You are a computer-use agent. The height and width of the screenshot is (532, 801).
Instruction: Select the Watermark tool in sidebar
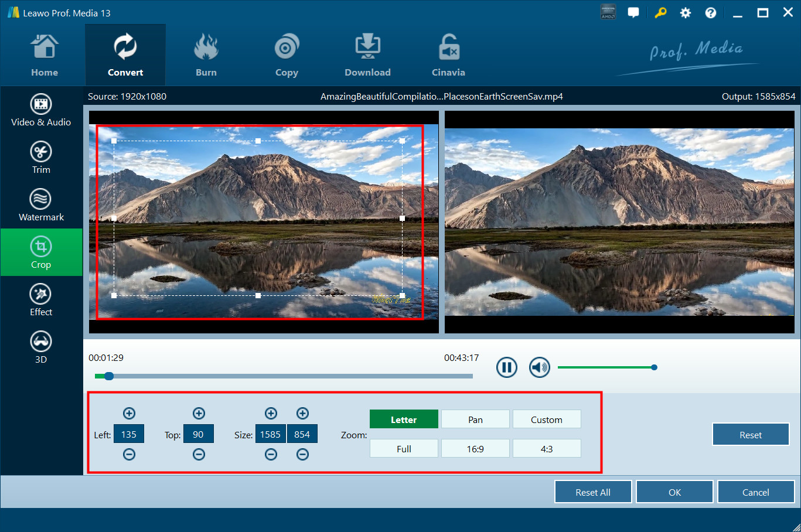pos(41,206)
